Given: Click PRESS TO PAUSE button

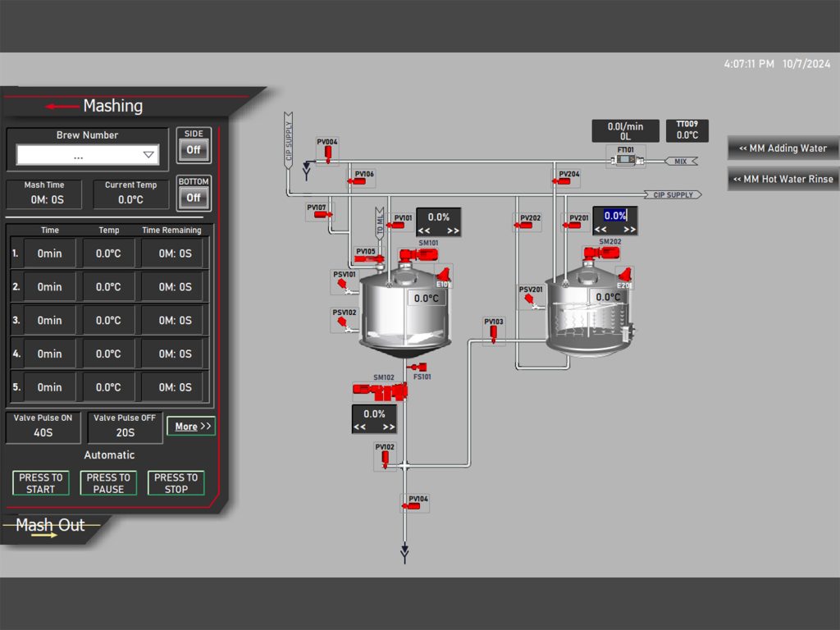Looking at the screenshot, I should (108, 483).
